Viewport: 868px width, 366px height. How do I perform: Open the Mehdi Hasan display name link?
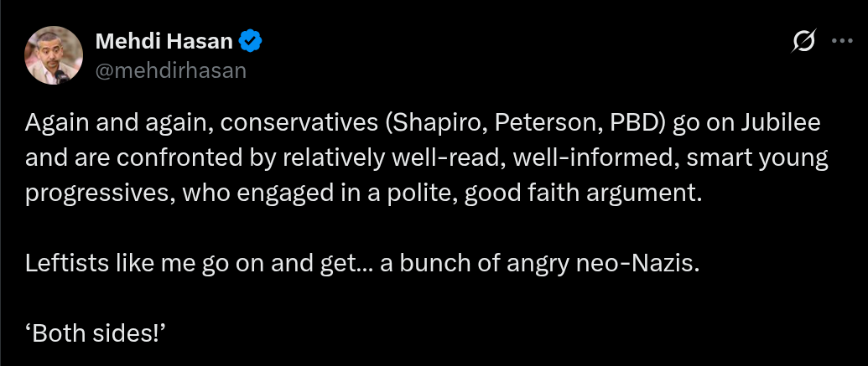pyautogui.click(x=164, y=41)
